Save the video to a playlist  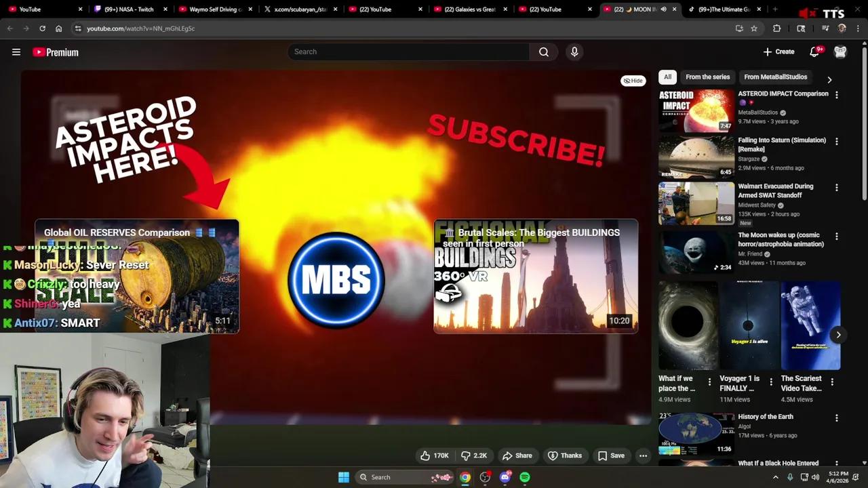(x=611, y=455)
